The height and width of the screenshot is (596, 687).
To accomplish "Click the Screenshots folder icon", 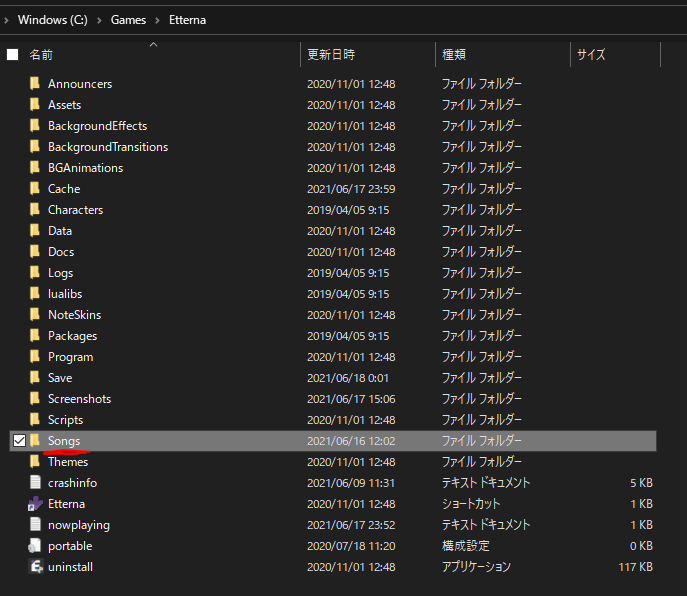I will 35,398.
